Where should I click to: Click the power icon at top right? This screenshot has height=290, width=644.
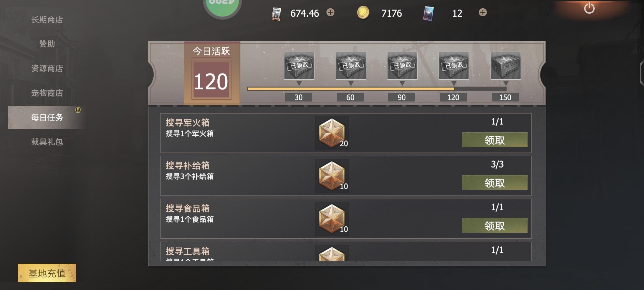click(589, 8)
